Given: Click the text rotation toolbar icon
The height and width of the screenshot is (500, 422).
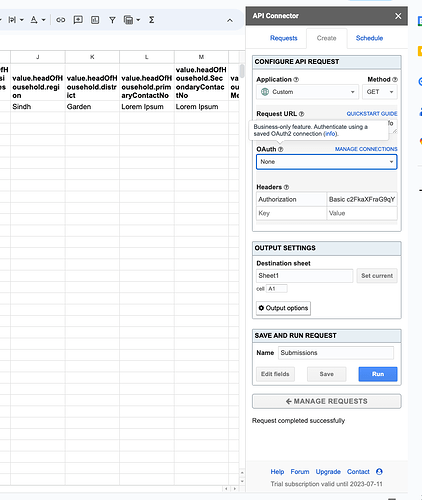Looking at the screenshot, I should click(34, 20).
